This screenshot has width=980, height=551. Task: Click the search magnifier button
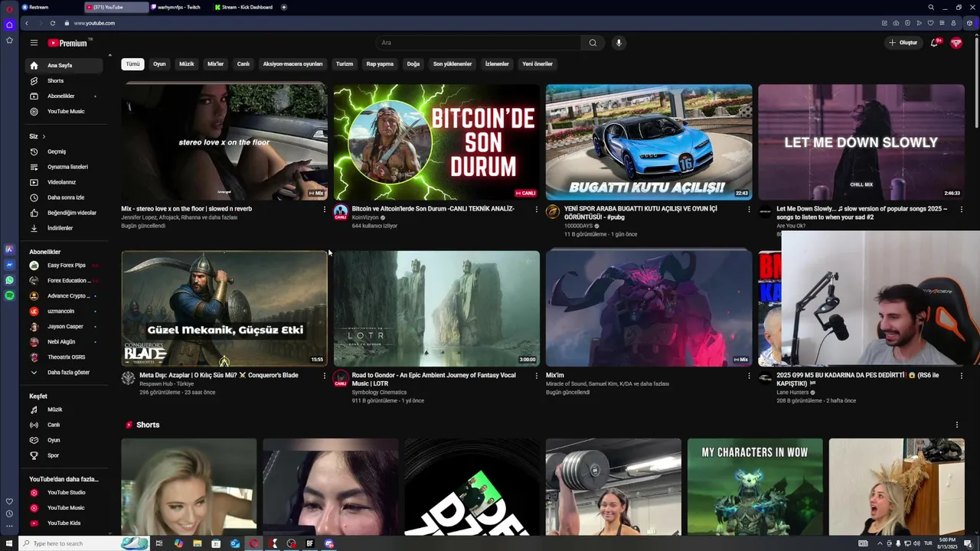(593, 43)
